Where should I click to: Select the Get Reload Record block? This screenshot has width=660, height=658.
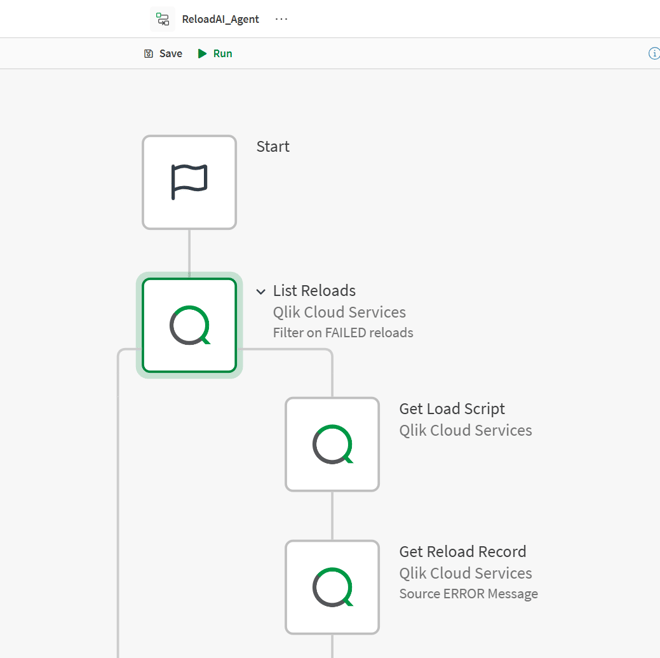coord(333,587)
